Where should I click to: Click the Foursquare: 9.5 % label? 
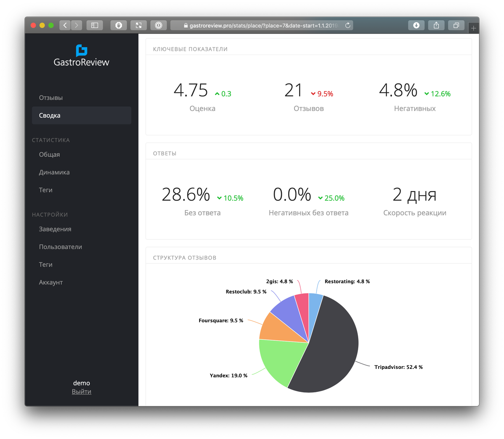221,321
